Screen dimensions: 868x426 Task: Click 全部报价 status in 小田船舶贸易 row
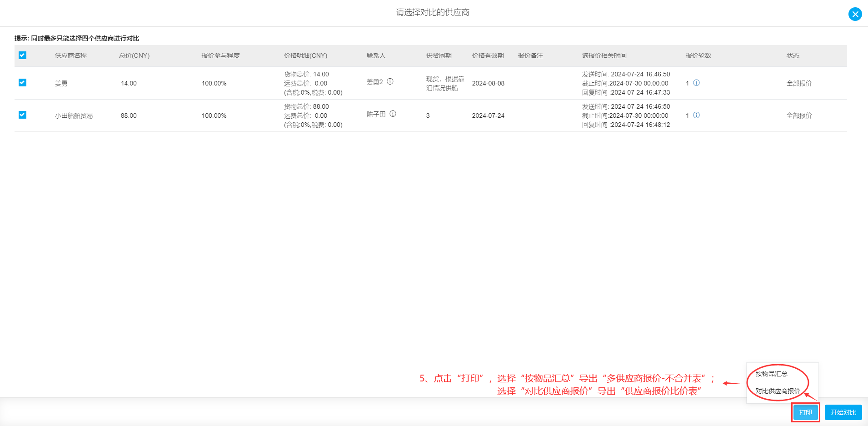[x=799, y=115]
